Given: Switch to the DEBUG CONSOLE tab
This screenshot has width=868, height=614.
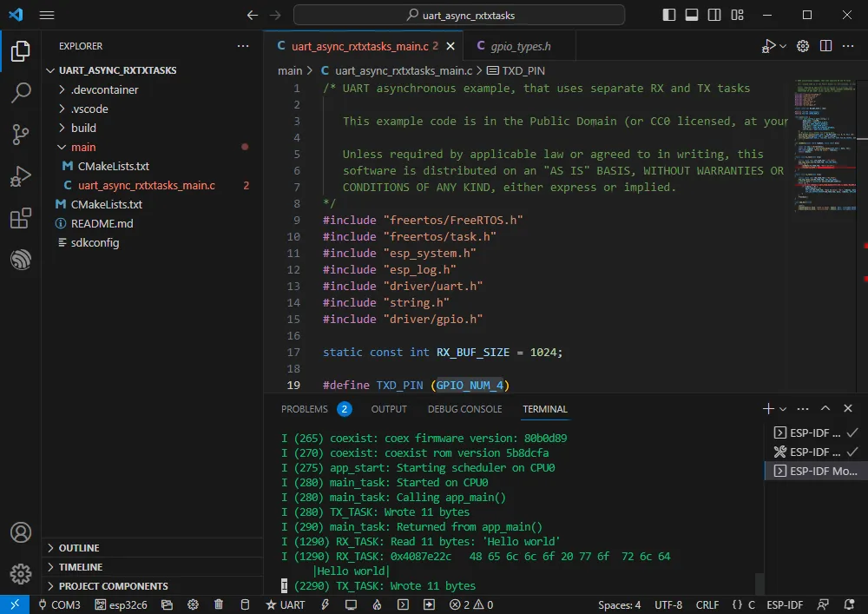Looking at the screenshot, I should 464,408.
